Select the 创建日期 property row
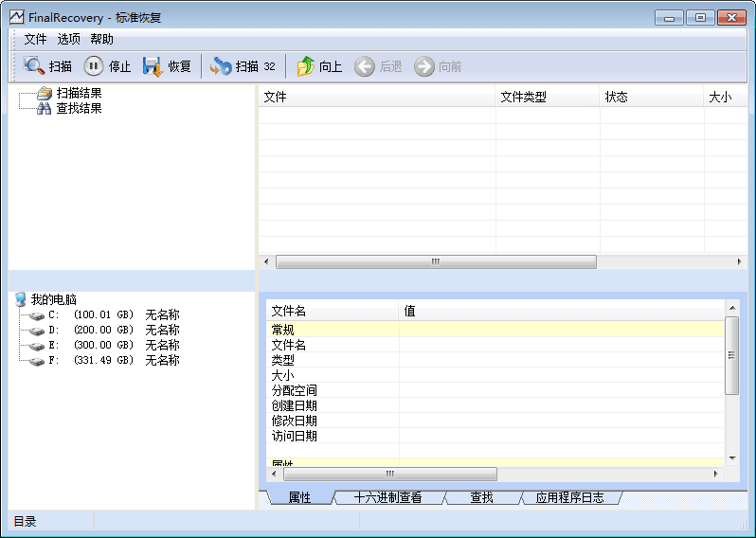Viewport: 756px width, 538px height. point(495,405)
